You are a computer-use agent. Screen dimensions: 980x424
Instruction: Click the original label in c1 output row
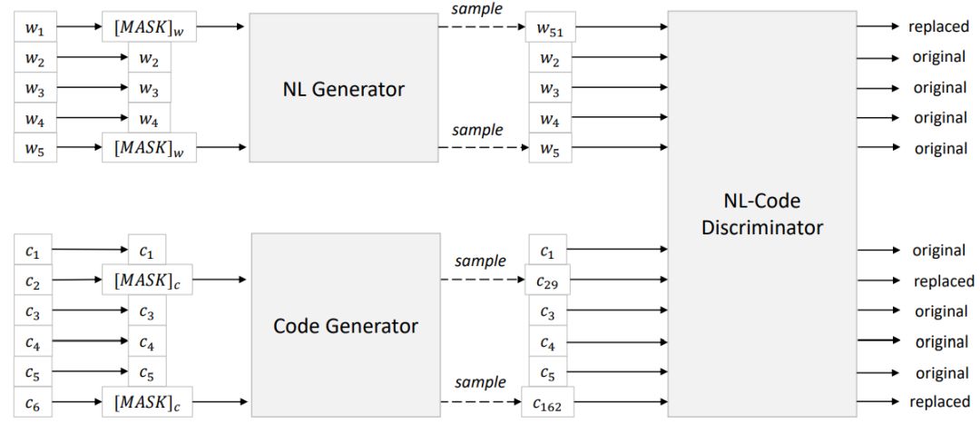tap(939, 251)
